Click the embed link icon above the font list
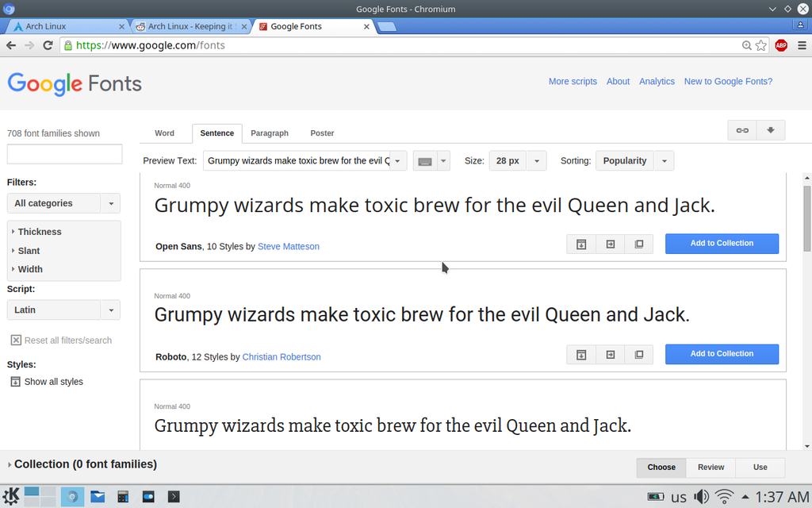Image resolution: width=812 pixels, height=508 pixels. (741, 129)
